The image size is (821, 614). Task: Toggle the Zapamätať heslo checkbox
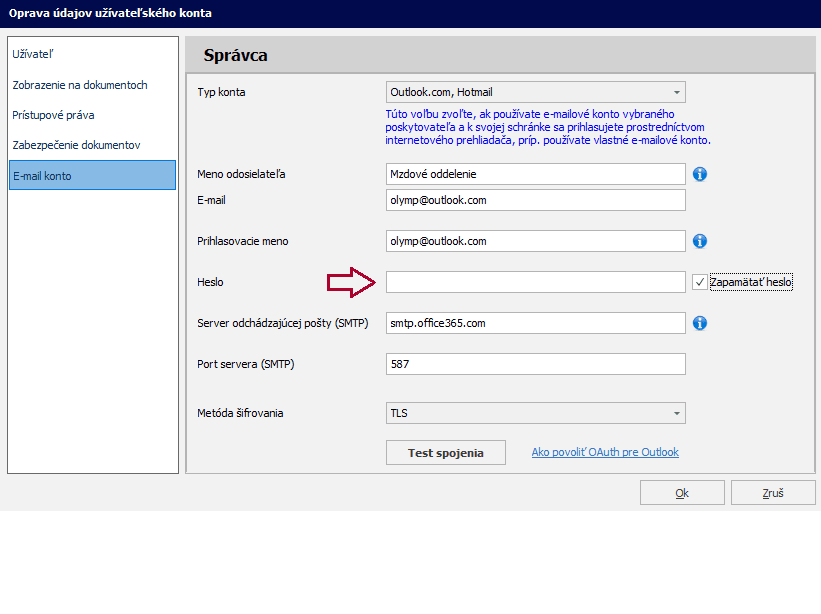point(700,282)
